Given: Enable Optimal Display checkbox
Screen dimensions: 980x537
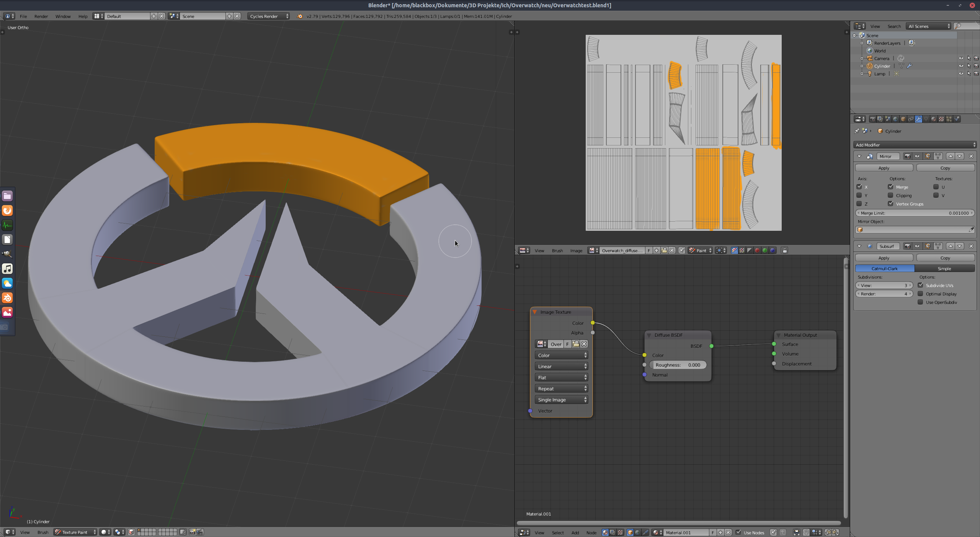Looking at the screenshot, I should [921, 294].
